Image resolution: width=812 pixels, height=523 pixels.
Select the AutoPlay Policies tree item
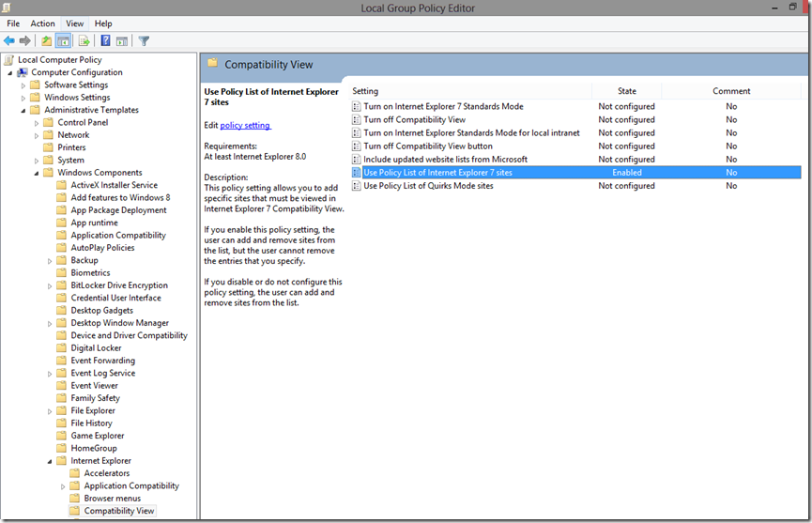(x=102, y=248)
